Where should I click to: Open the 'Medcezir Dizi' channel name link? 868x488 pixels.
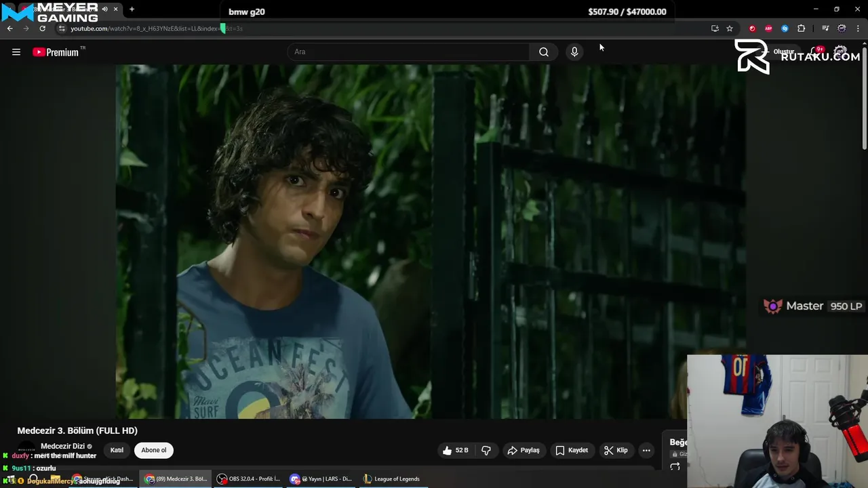click(x=62, y=446)
